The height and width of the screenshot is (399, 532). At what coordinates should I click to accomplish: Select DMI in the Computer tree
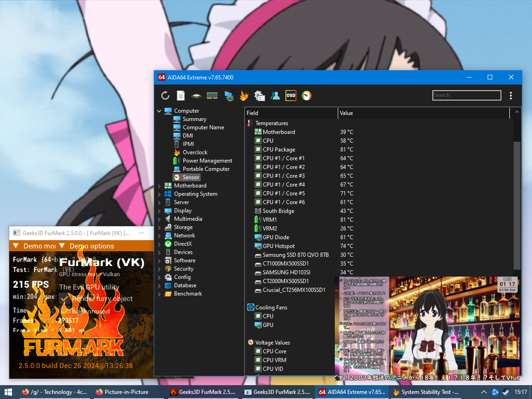[x=187, y=136]
